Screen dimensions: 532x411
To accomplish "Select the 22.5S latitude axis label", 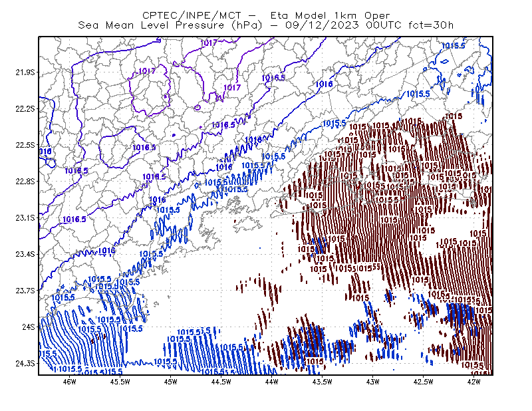I will point(25,145).
